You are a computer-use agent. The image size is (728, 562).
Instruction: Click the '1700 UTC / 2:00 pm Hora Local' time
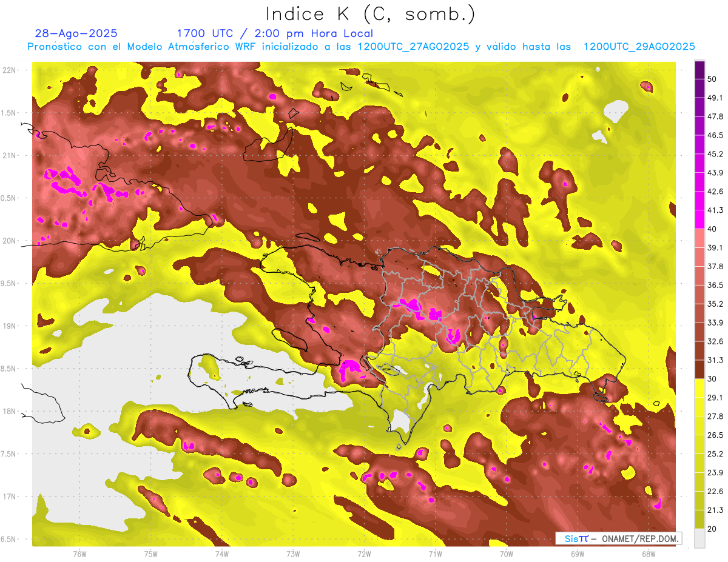pos(274,33)
